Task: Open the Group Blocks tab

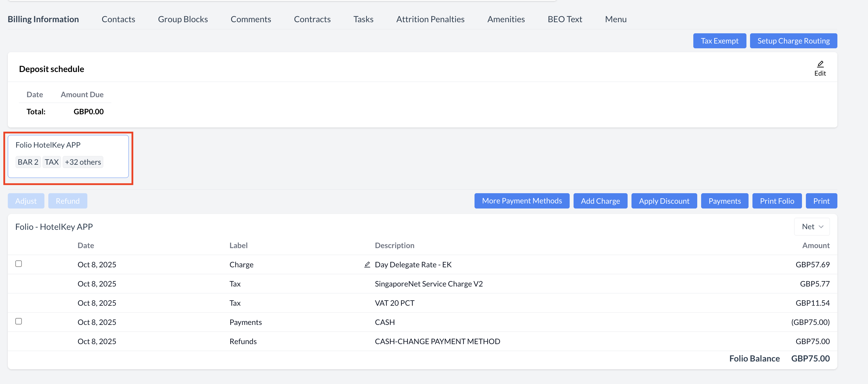Action: [182, 19]
